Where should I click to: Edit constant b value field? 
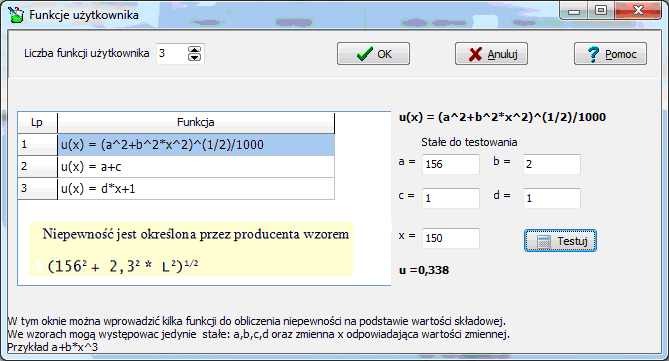click(x=552, y=164)
